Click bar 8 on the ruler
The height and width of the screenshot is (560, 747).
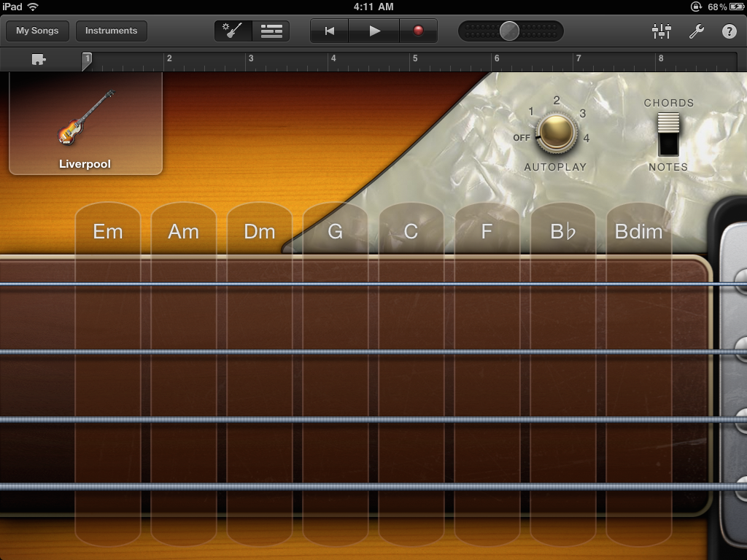[661, 58]
